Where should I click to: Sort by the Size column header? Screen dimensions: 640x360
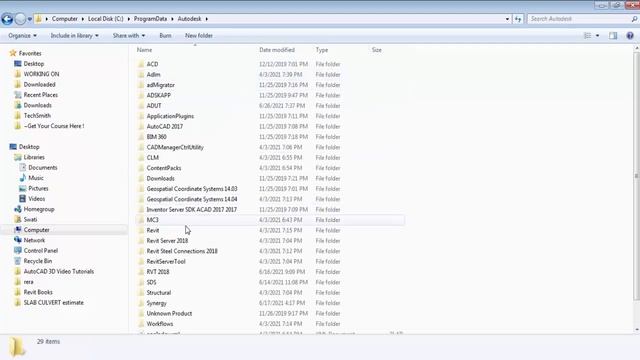click(376, 50)
